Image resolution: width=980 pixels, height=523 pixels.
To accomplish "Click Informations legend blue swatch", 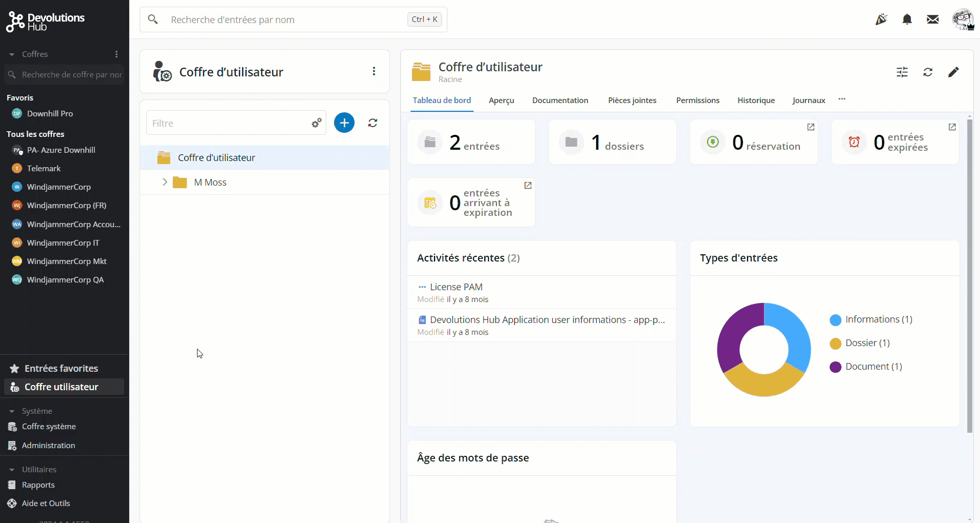I will click(835, 320).
